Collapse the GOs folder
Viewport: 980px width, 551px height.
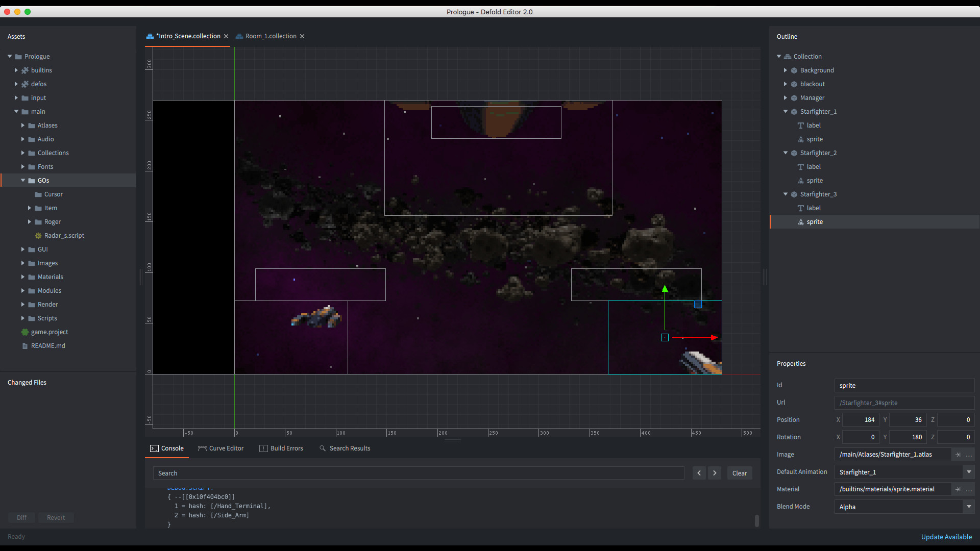[23, 180]
